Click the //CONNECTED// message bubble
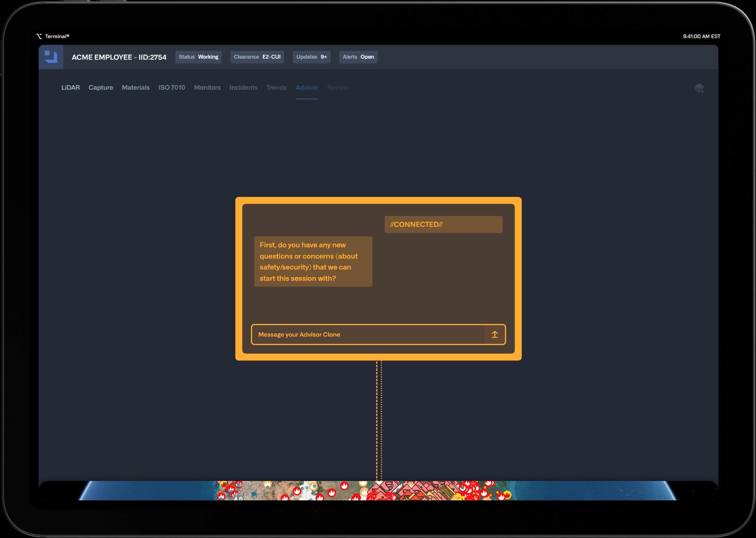756x538 pixels. tap(443, 224)
